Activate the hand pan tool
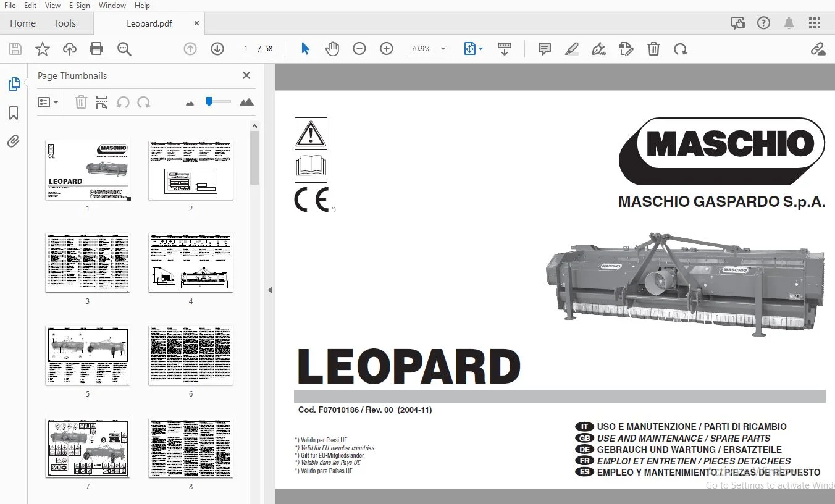The image size is (835, 504). 332,49
